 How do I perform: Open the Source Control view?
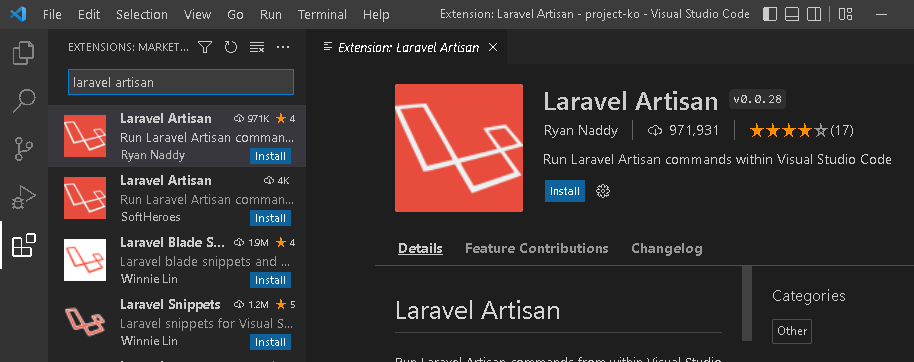[x=24, y=149]
